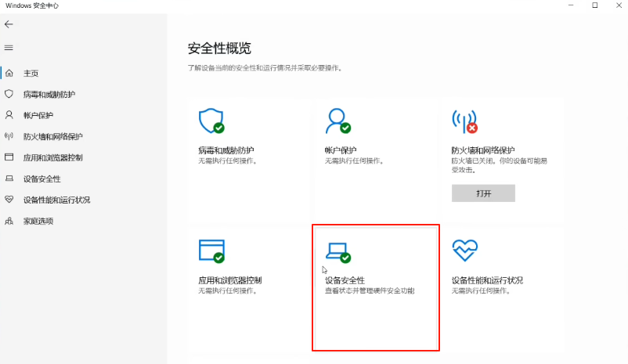Open the 设备性能和运行状况 card title
This screenshot has height=364, width=628.
(x=487, y=280)
